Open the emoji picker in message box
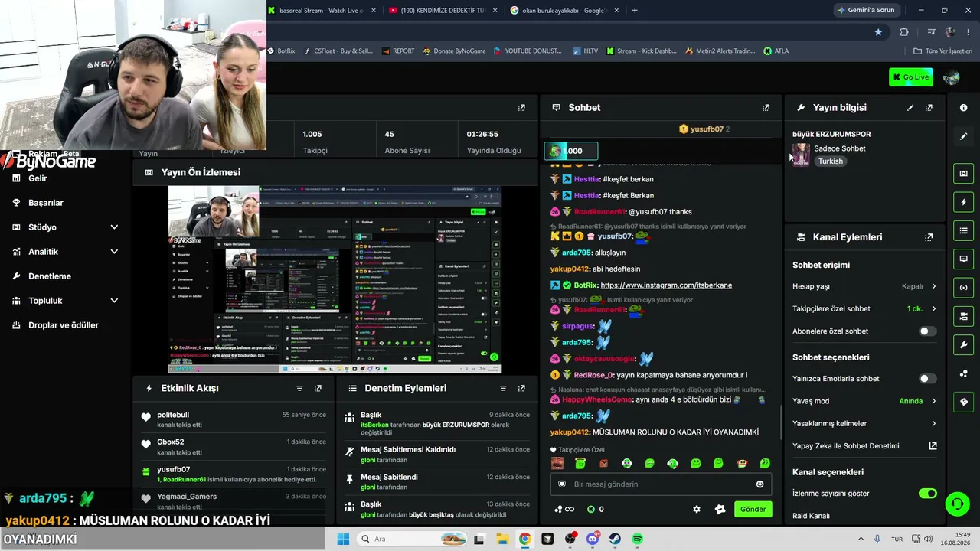Image resolution: width=980 pixels, height=551 pixels. point(759,484)
